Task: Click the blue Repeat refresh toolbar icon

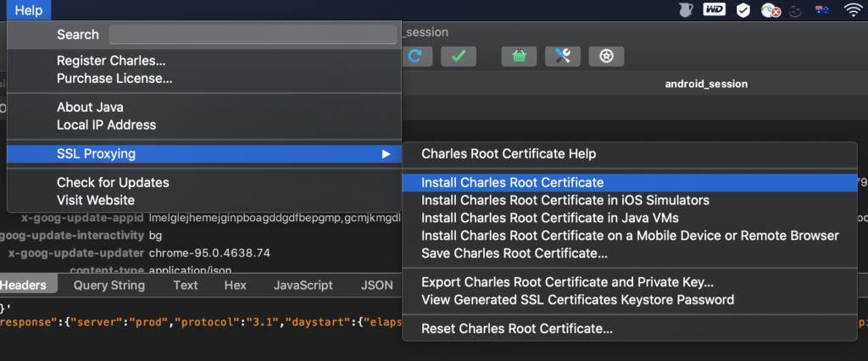Action: coord(415,56)
